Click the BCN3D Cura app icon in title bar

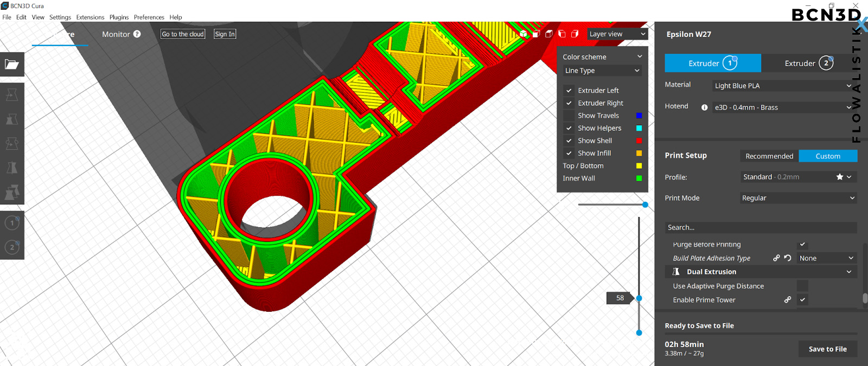(x=5, y=5)
